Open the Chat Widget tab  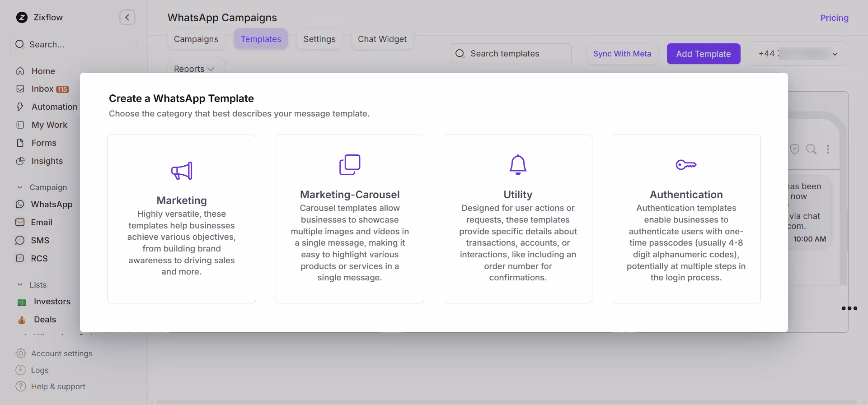[382, 39]
